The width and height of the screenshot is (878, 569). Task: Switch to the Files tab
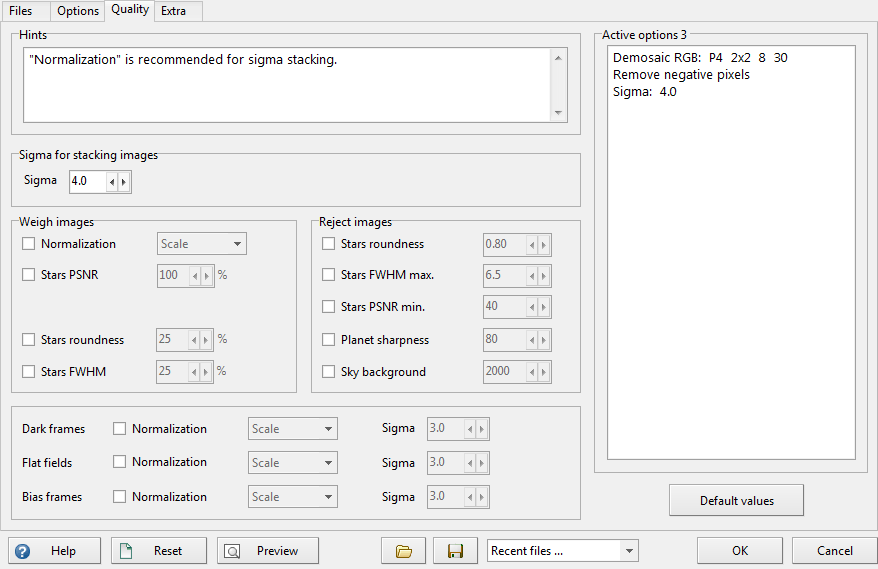pos(21,11)
